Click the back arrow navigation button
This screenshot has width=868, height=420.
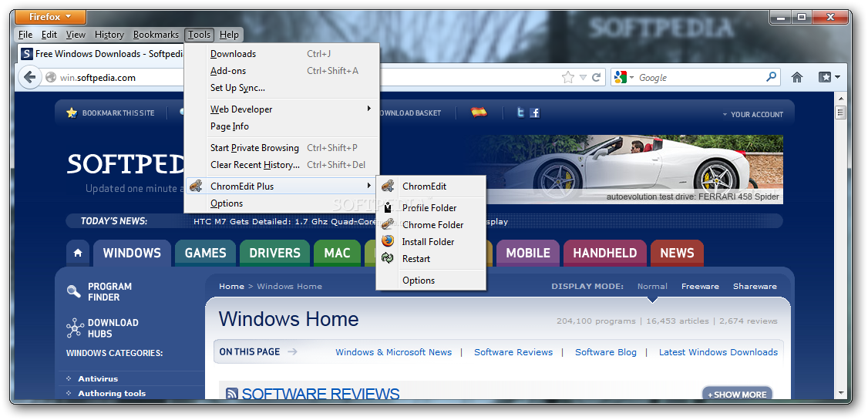tap(30, 78)
